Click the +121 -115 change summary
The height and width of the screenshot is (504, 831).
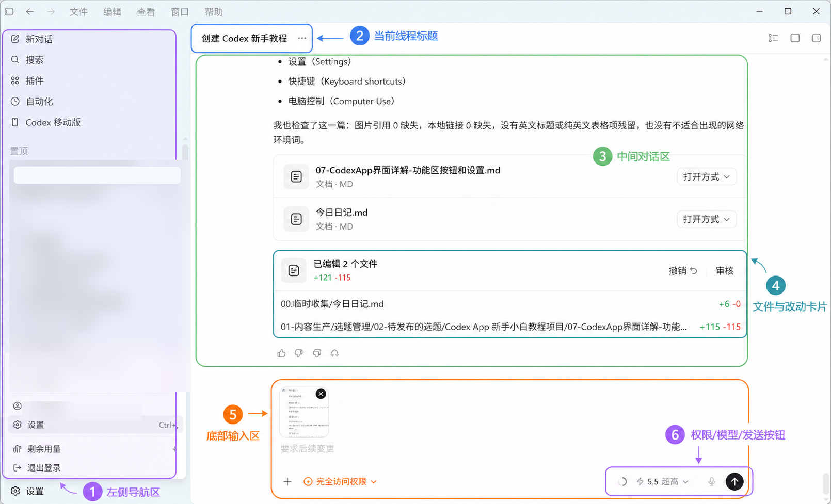(332, 278)
